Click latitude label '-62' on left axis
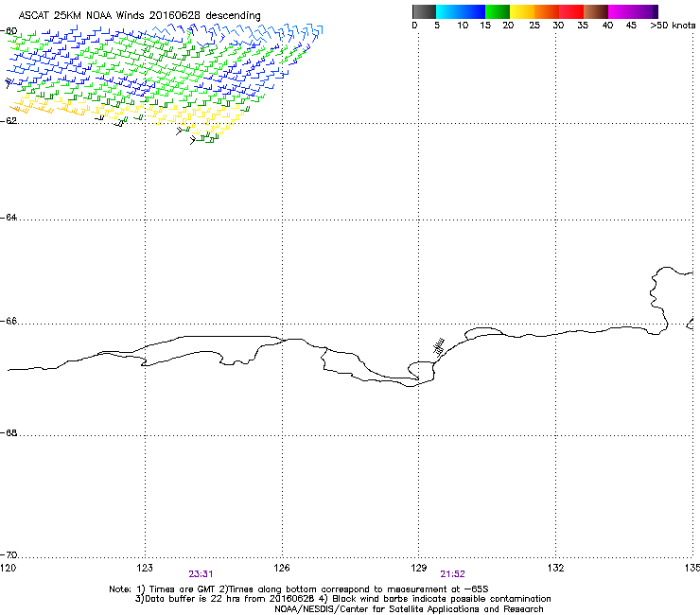The image size is (700, 615). click(9, 121)
